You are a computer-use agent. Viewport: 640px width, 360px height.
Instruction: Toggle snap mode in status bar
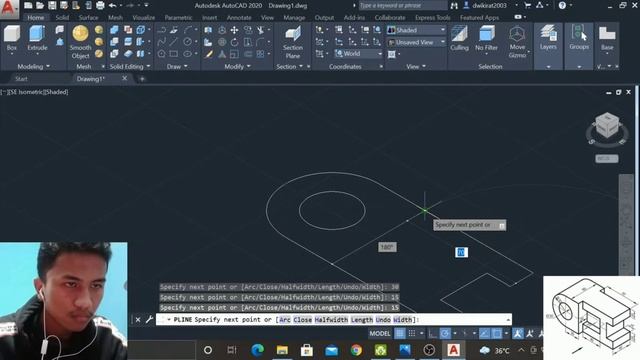(412, 333)
